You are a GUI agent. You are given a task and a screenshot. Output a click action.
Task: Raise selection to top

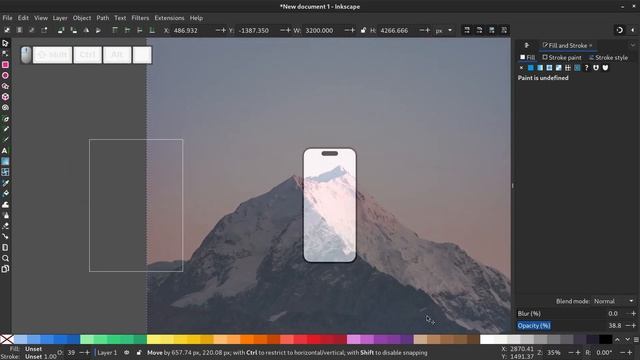pos(115,30)
